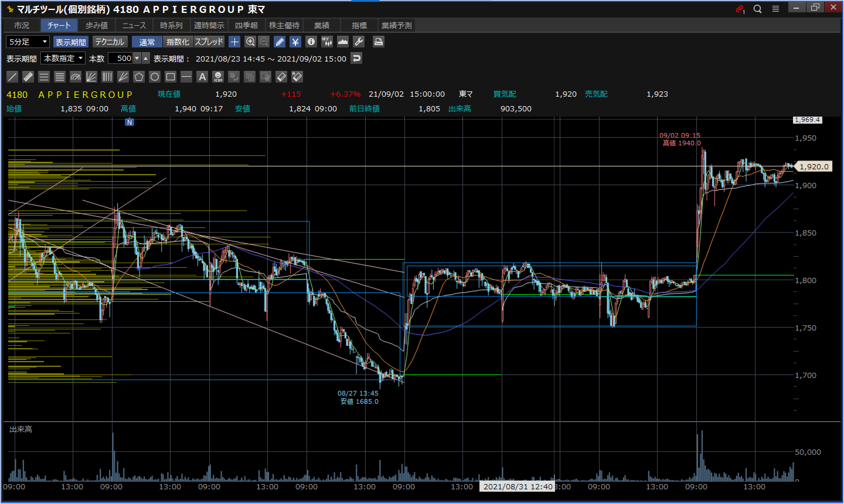Select the trend line drawing tool
Viewport: 844px width, 504px height.
coord(12,77)
